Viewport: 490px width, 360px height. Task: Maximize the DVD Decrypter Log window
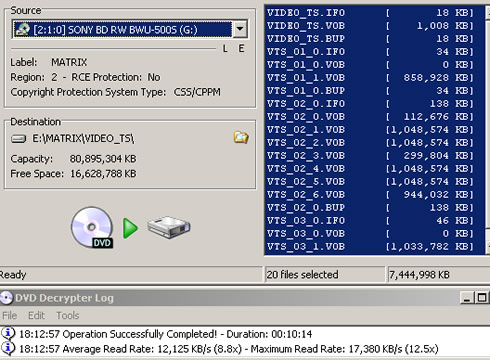pos(482,298)
